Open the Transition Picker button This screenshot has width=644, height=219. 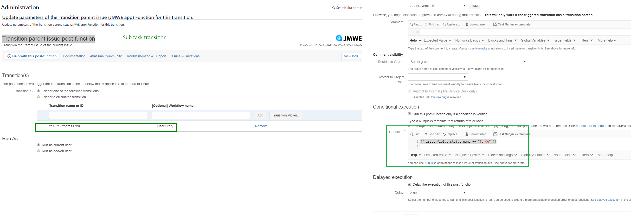(285, 115)
